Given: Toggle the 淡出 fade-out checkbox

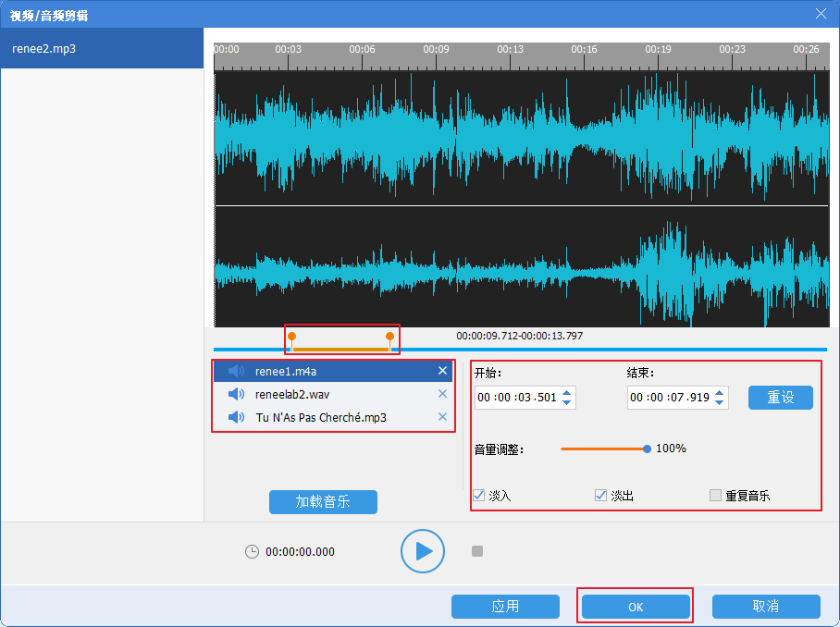Looking at the screenshot, I should point(600,496).
